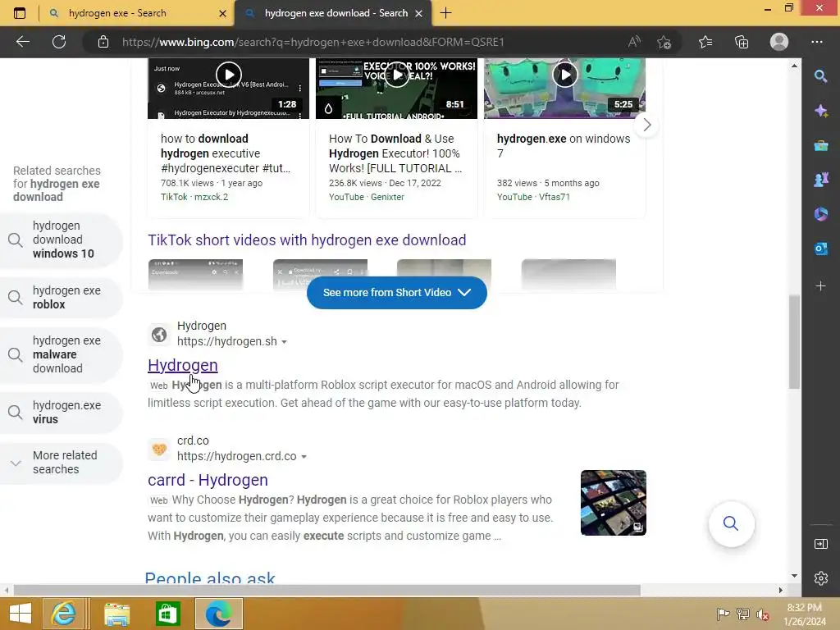Open 'carrd - Hydrogen' result link
The height and width of the screenshot is (630, 840).
pyautogui.click(x=208, y=480)
